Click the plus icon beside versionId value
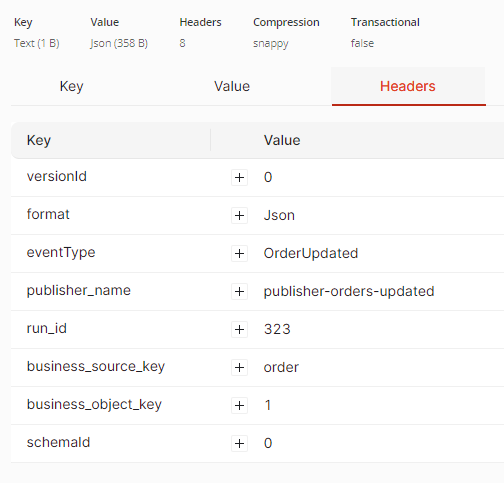Screen dimensions: 504x483 239,177
